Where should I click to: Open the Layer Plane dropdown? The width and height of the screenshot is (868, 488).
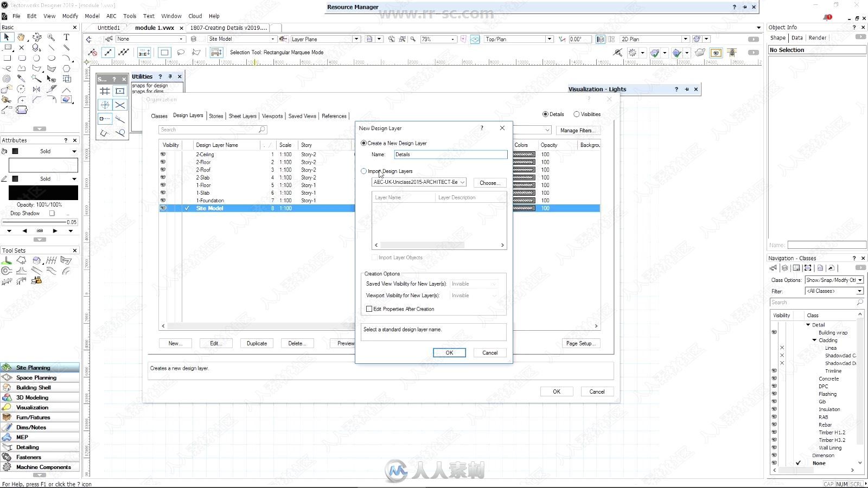coord(325,39)
